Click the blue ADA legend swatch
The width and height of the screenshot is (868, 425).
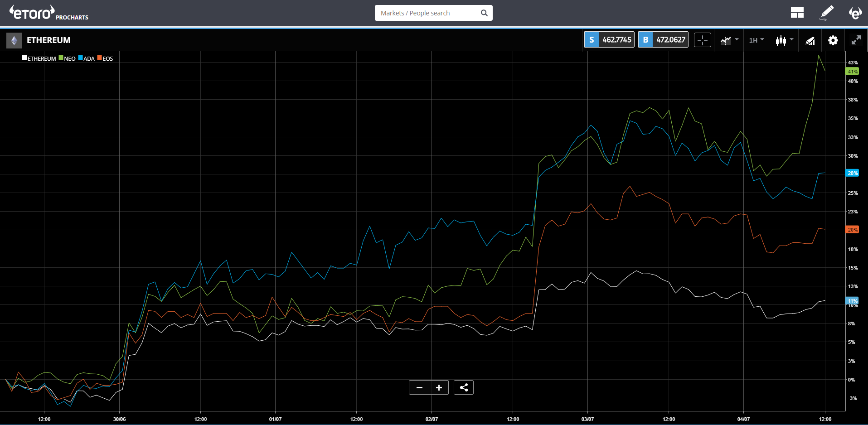(x=80, y=58)
